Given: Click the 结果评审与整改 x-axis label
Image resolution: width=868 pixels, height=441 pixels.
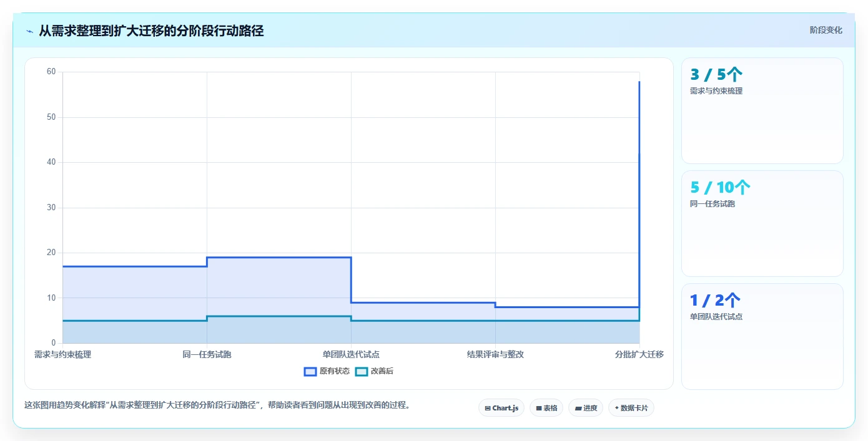Looking at the screenshot, I should (495, 354).
